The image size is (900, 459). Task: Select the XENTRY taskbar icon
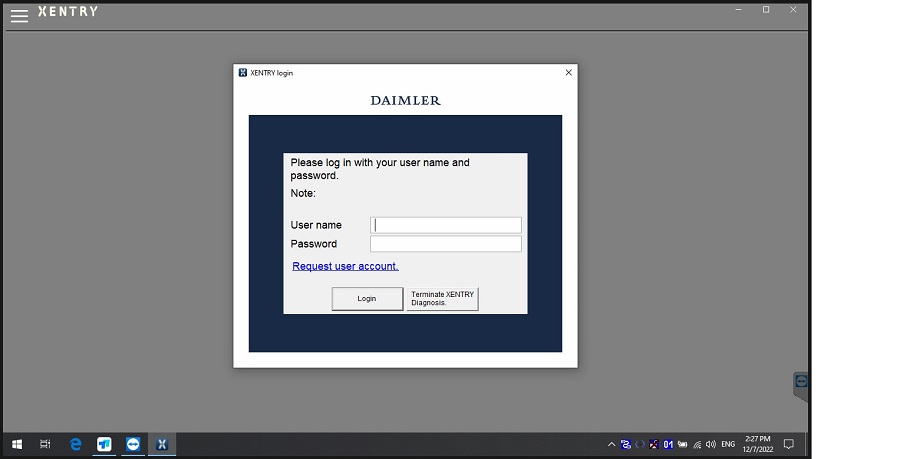pos(162,444)
